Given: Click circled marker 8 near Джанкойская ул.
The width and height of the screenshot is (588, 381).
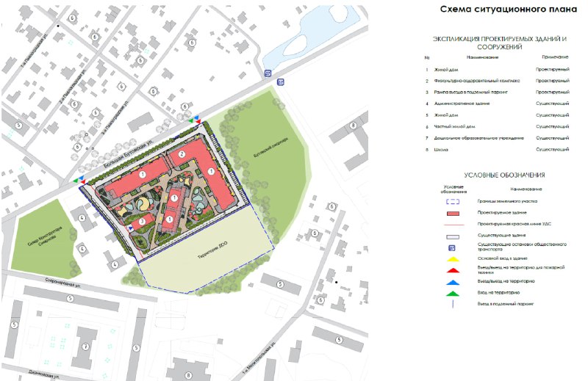Looking at the screenshot, I should 189,375.
